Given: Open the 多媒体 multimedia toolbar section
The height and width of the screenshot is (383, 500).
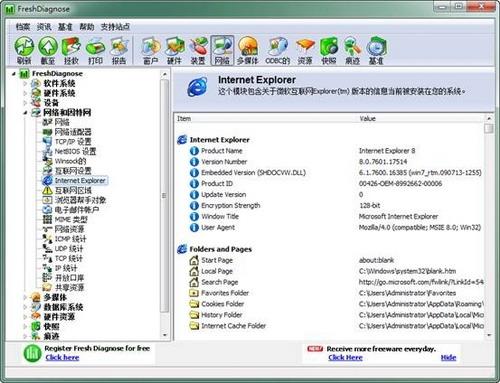Looking at the screenshot, I should 248,50.
